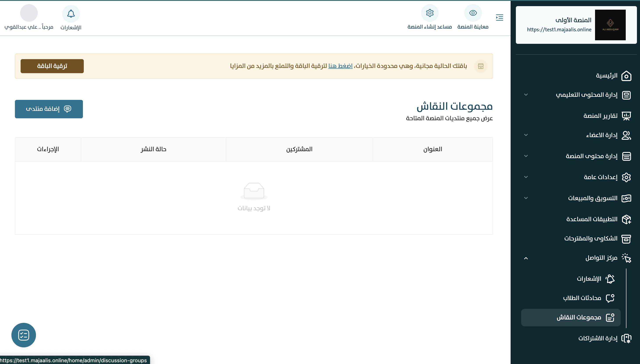Click ترقية الباقة upgrade button
The width and height of the screenshot is (640, 364).
pyautogui.click(x=52, y=66)
